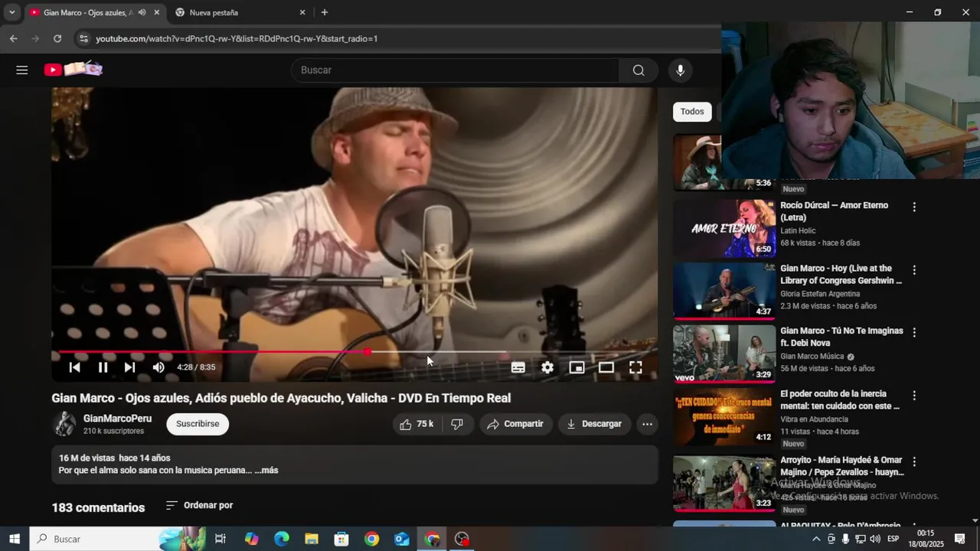Click the YouTube logo
The width and height of the screenshot is (980, 551).
73,70
